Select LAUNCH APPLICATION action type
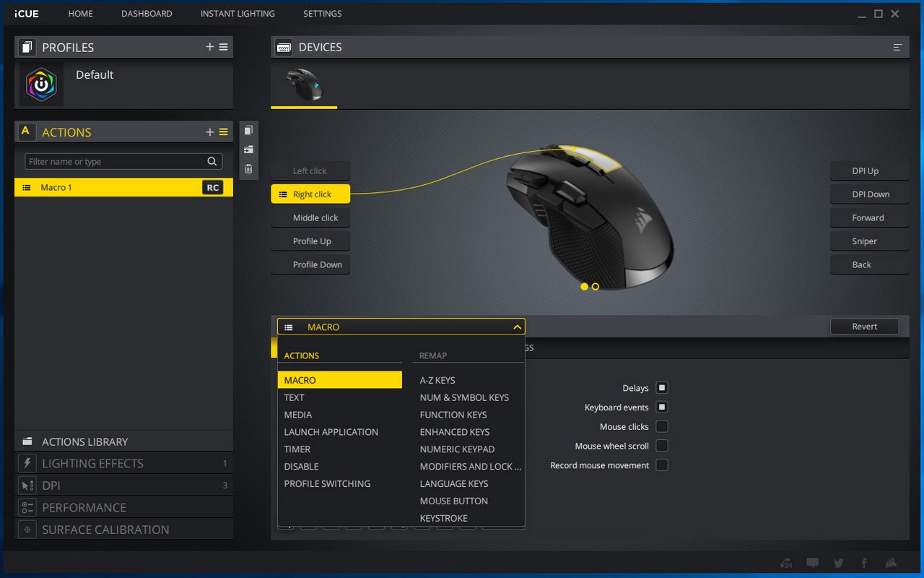Screen dimensions: 924x578 (339, 432)
